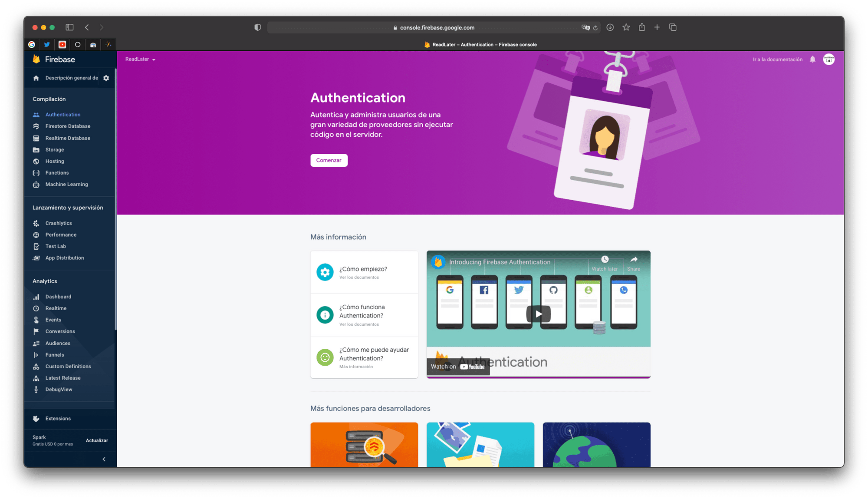Click the dark blue globe card thumbnail

[x=596, y=445]
